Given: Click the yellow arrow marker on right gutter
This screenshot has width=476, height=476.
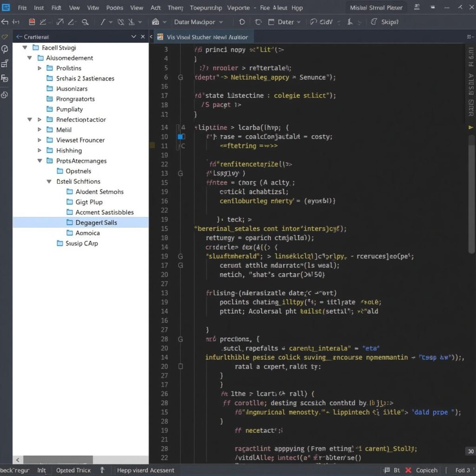Looking at the screenshot, I should click(x=470, y=127).
